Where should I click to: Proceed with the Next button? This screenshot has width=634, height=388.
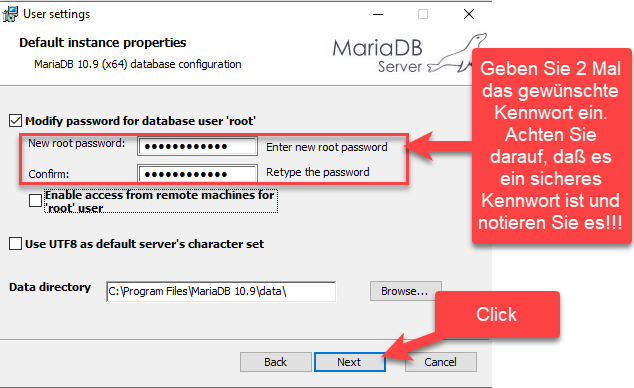point(350,362)
